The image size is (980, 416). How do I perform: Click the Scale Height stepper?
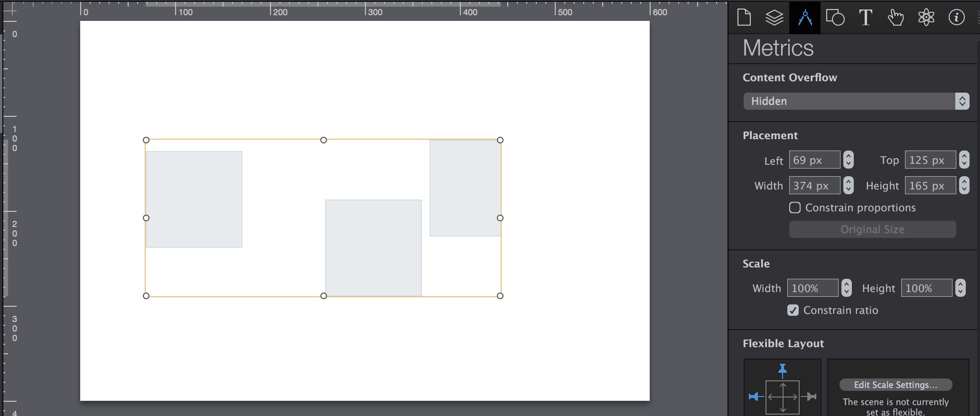coord(961,288)
